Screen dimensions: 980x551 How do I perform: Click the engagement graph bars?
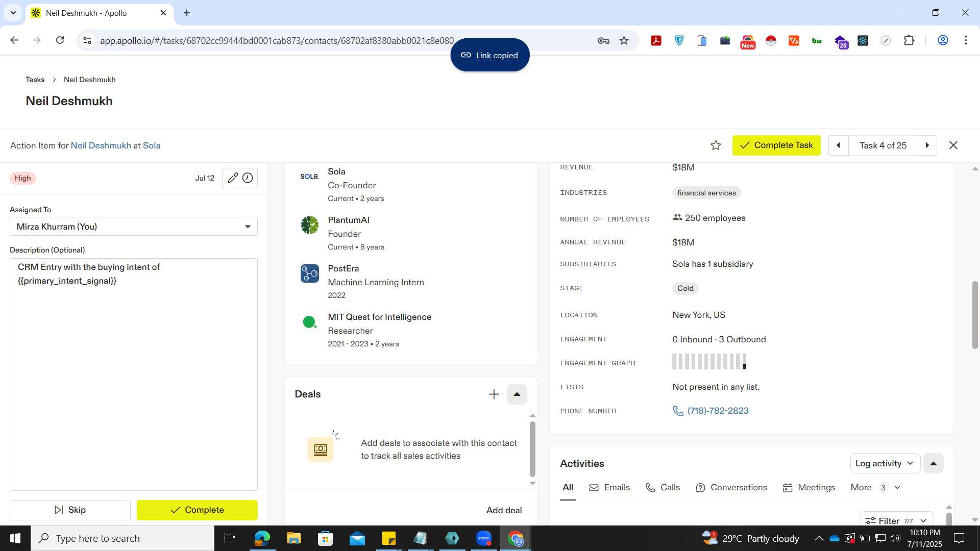pyautogui.click(x=709, y=362)
